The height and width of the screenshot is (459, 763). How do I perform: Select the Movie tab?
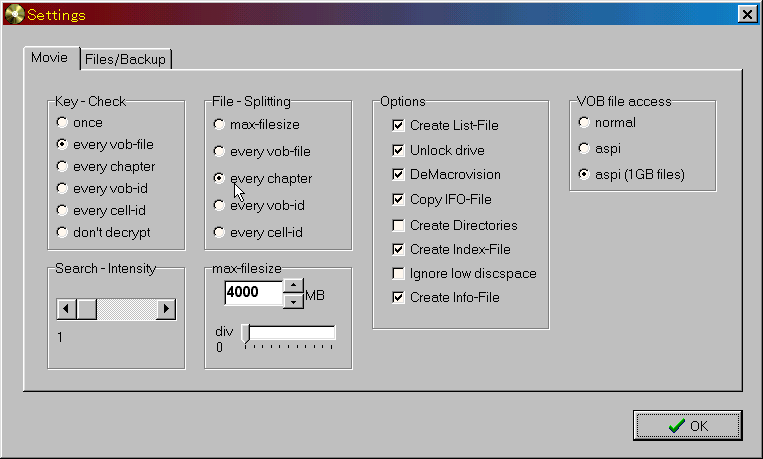(49, 58)
